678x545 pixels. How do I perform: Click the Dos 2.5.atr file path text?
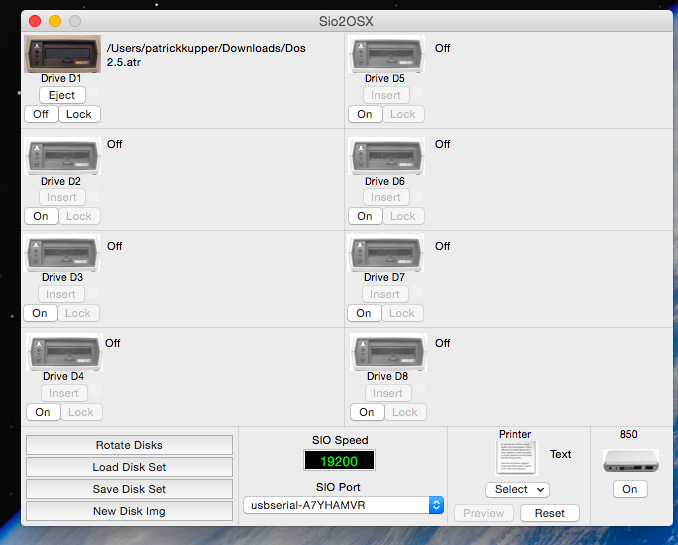click(206, 55)
